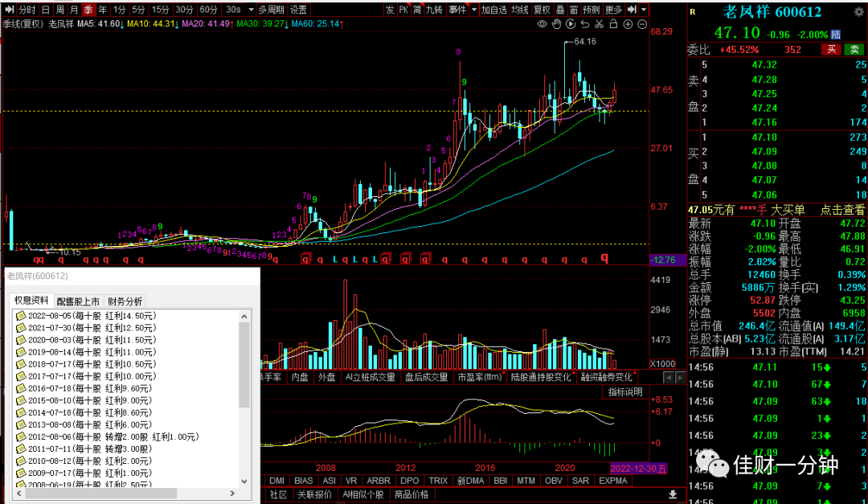Select the 60分 period tab
The image size is (868, 504).
(x=209, y=10)
